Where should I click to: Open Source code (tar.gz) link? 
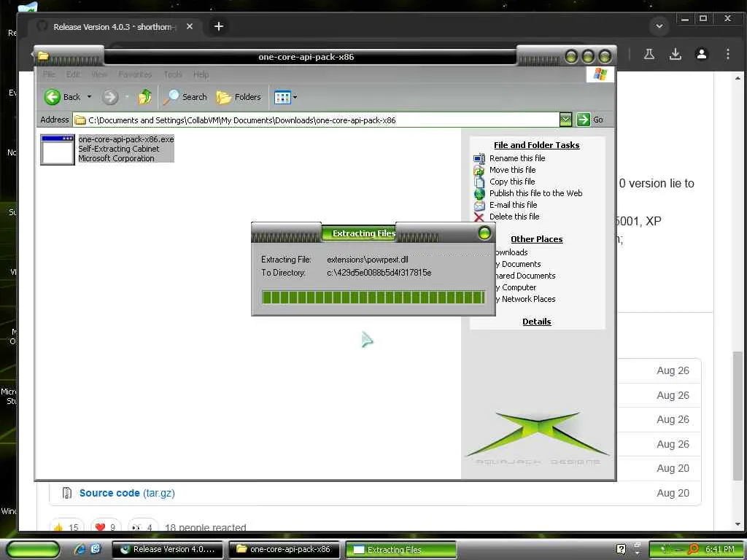tap(127, 494)
